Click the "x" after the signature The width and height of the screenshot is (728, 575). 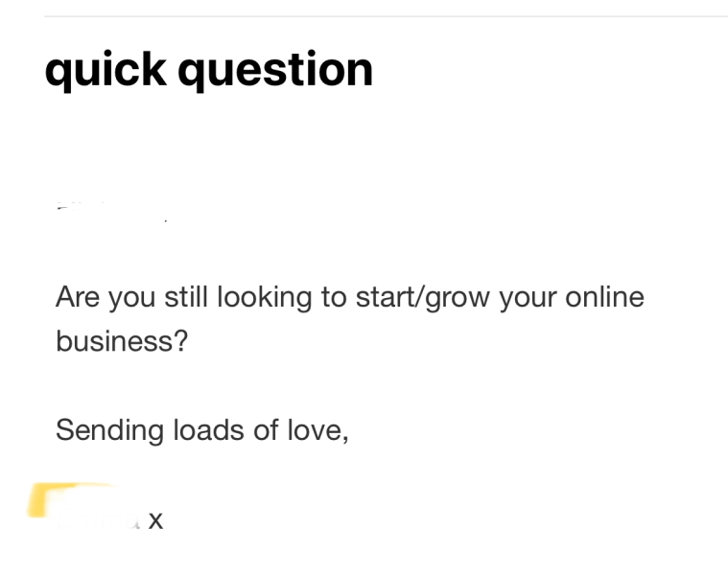point(155,521)
